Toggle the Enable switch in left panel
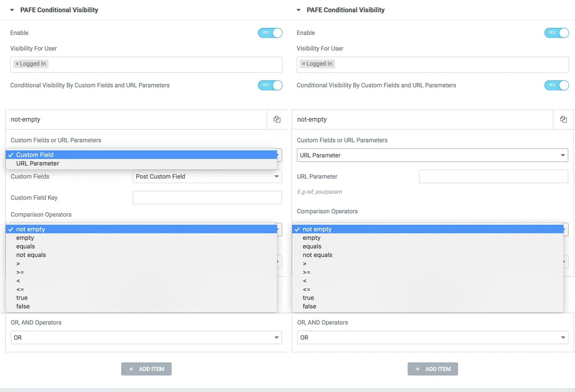 point(270,33)
